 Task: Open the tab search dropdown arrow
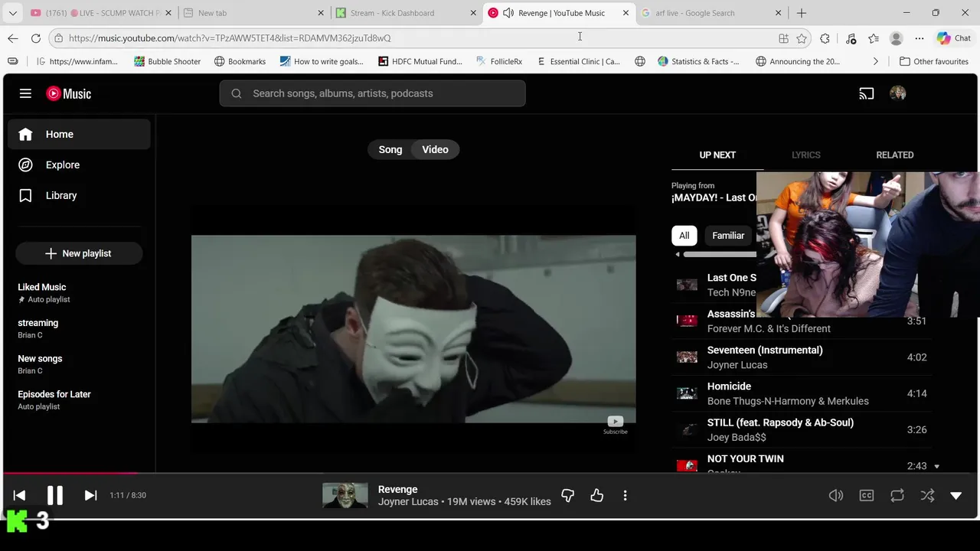coord(12,13)
